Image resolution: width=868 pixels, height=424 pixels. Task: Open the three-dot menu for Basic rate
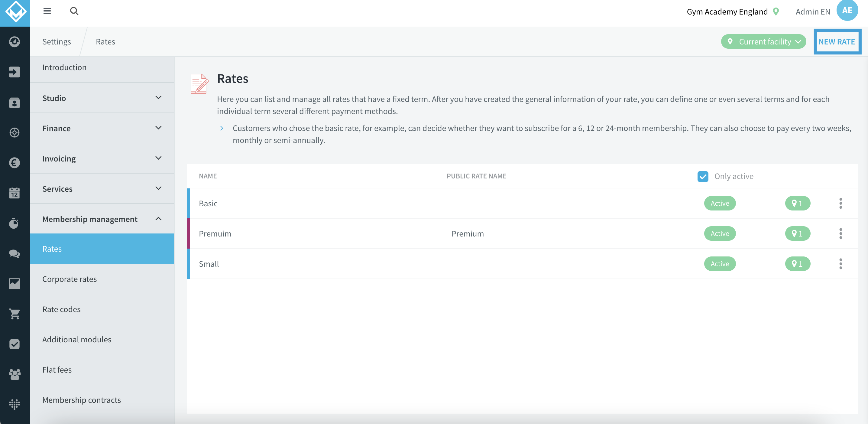click(840, 203)
